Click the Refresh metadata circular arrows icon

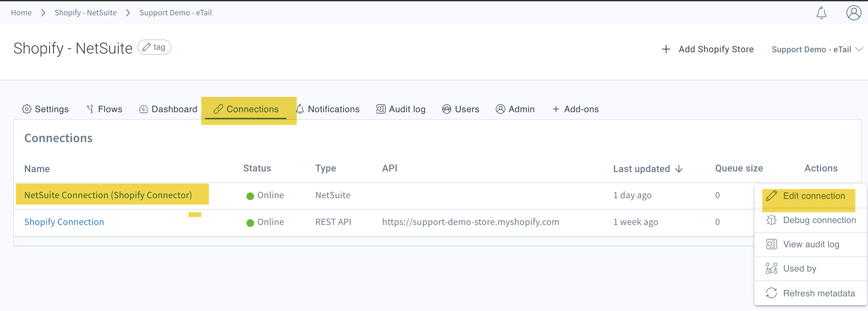click(772, 293)
